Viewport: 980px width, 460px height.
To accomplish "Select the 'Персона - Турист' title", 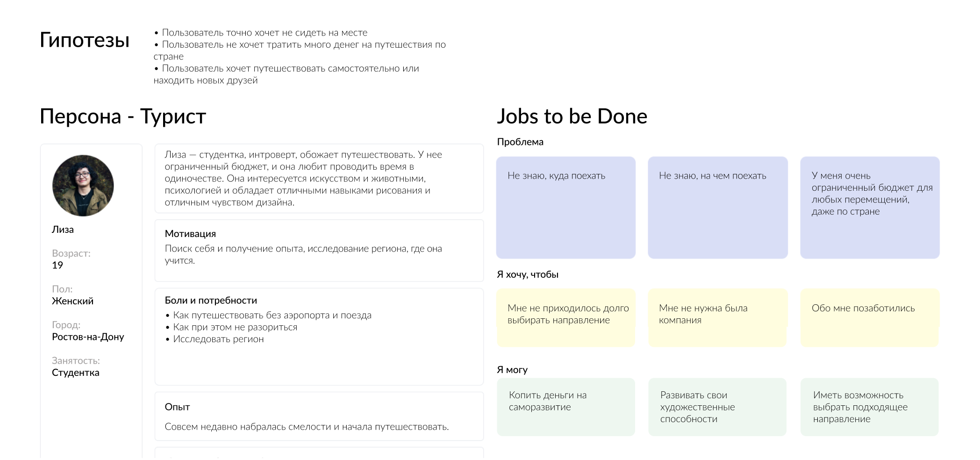I will click(123, 116).
